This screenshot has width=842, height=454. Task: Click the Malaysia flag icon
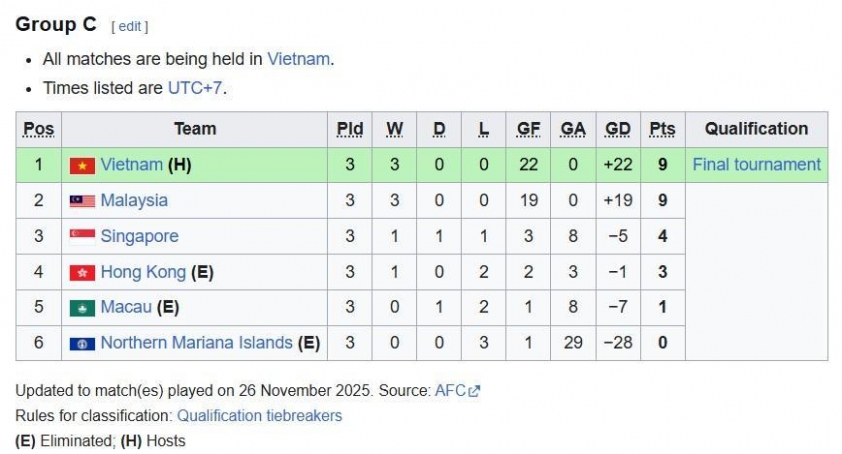pos(82,201)
